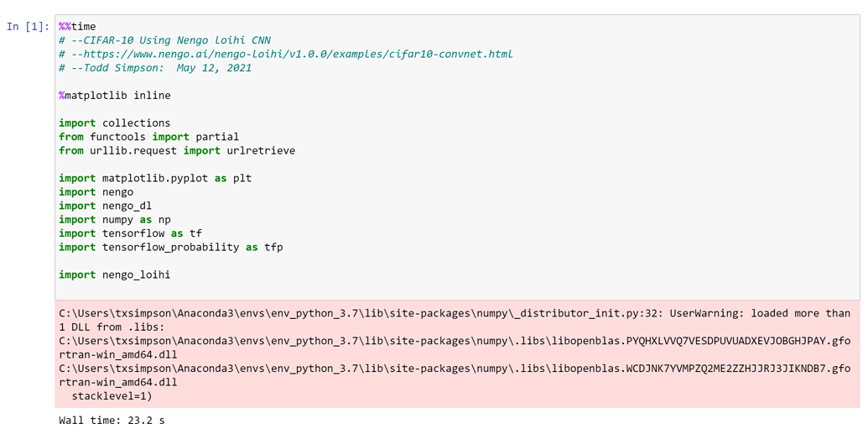The image size is (868, 434).
Task: Click the import nengo_loihi line
Action: (x=115, y=275)
